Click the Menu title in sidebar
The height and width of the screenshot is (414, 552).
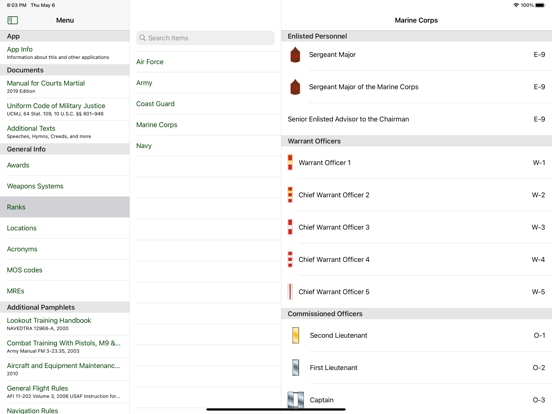[65, 20]
